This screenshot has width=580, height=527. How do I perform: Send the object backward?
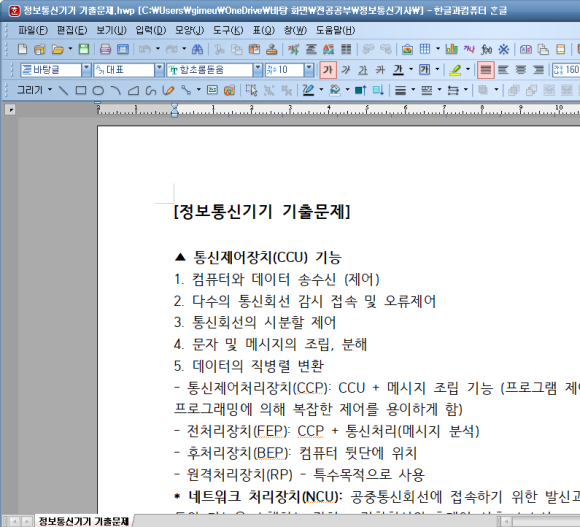point(378,90)
